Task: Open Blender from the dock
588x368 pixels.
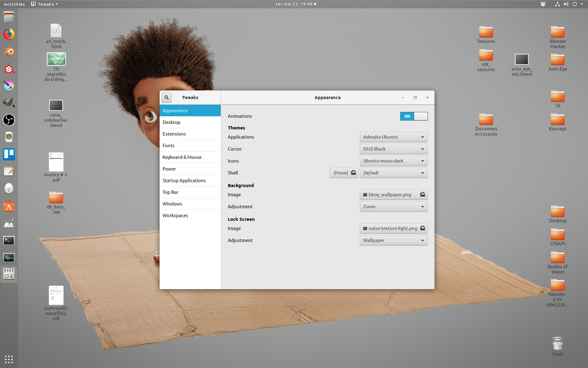Action: (x=9, y=52)
